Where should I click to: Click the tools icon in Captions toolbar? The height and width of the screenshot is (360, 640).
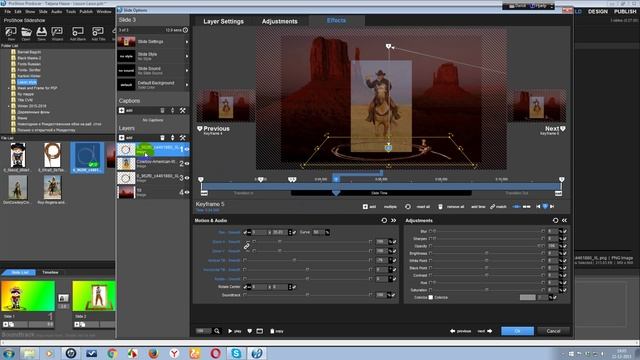pyautogui.click(x=182, y=111)
